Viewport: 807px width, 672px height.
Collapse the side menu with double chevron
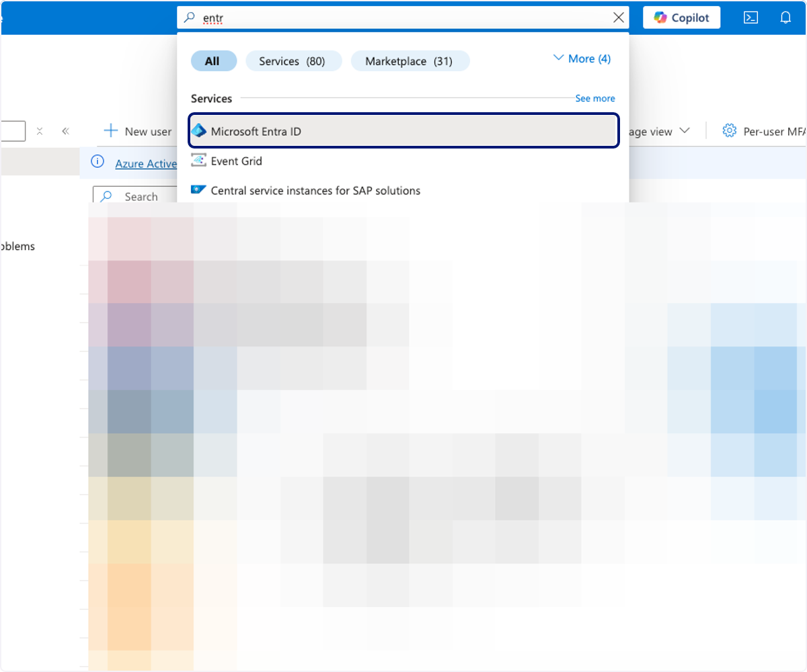pyautogui.click(x=65, y=131)
